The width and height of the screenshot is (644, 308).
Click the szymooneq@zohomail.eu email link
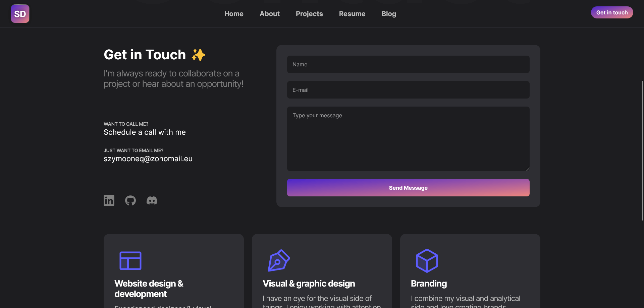[148, 159]
